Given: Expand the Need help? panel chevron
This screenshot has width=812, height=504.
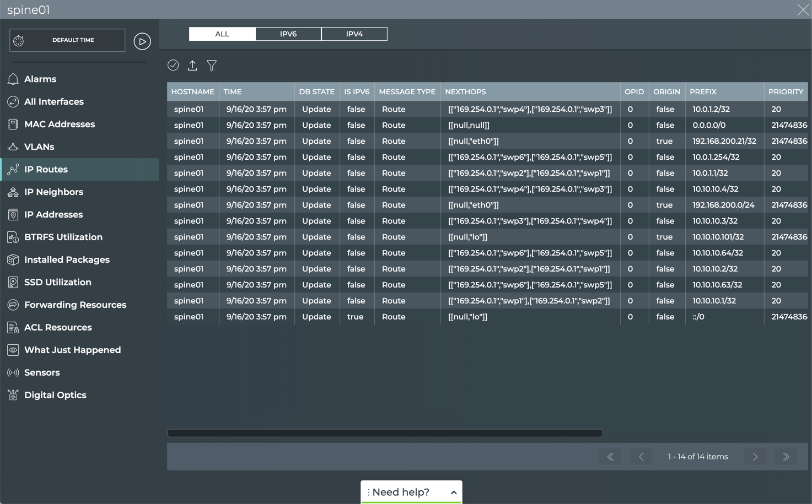Looking at the screenshot, I should 454,492.
